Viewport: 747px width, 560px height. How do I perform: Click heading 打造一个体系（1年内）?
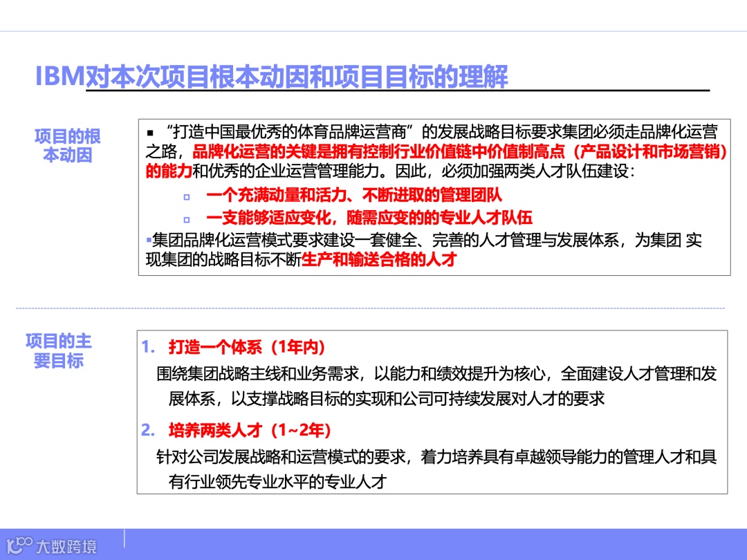coord(247,347)
